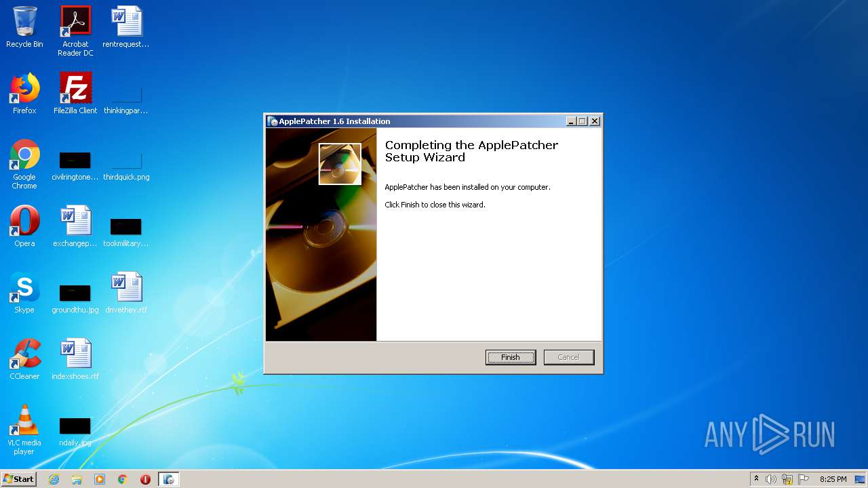Select the Firefox desktop shortcut
This screenshot has width=868, height=488.
coord(24,94)
